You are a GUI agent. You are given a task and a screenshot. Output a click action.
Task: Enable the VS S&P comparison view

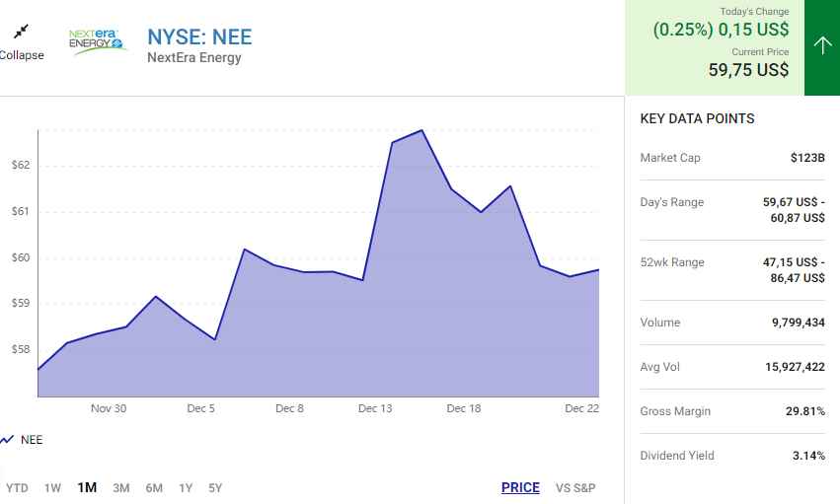575,487
